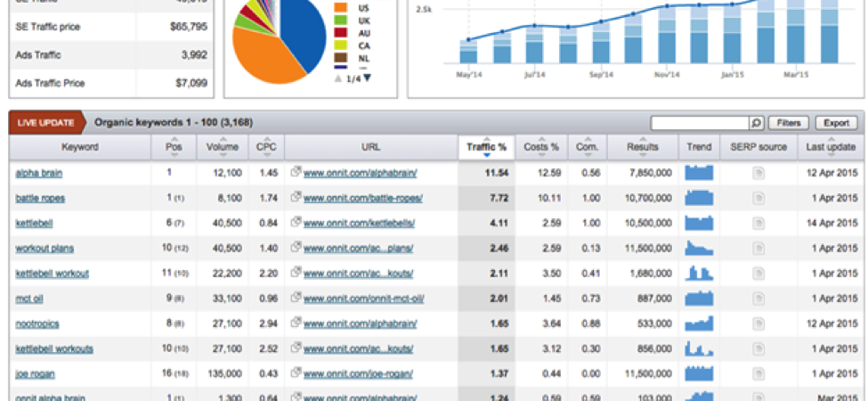868x401 pixels.
Task: Open the battle ropes keyword link
Action: [40, 199]
